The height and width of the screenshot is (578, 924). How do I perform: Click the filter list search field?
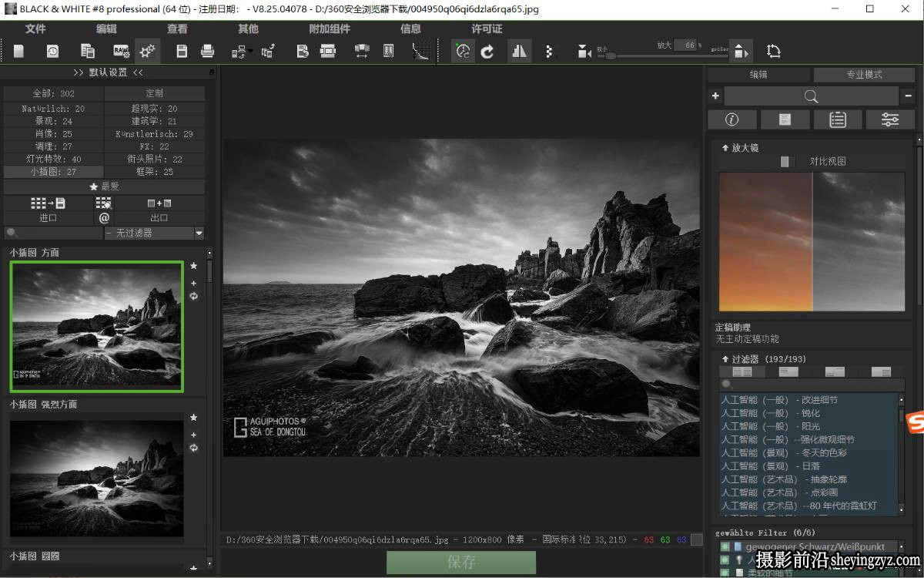point(812,384)
